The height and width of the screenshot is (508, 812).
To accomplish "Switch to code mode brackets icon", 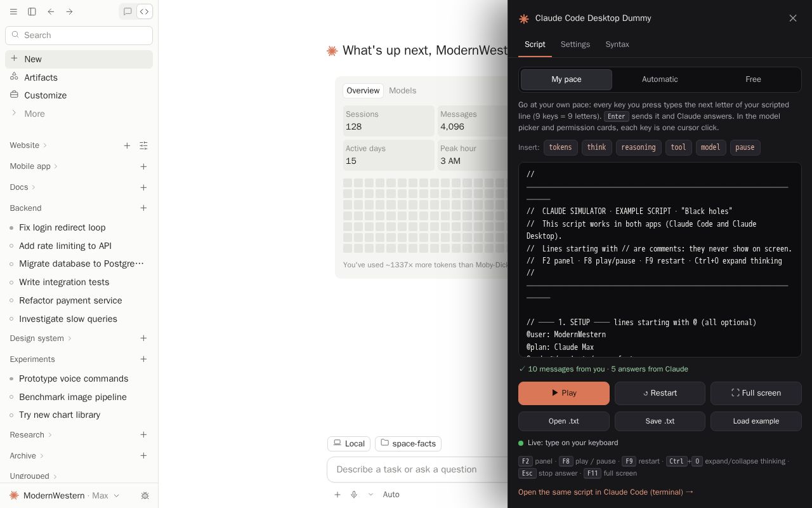I will click(145, 11).
